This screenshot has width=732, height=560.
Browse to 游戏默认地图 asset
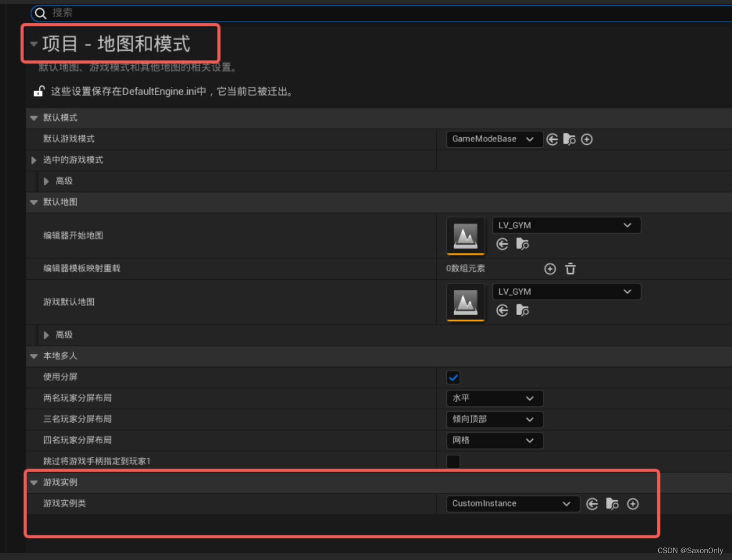pos(523,310)
